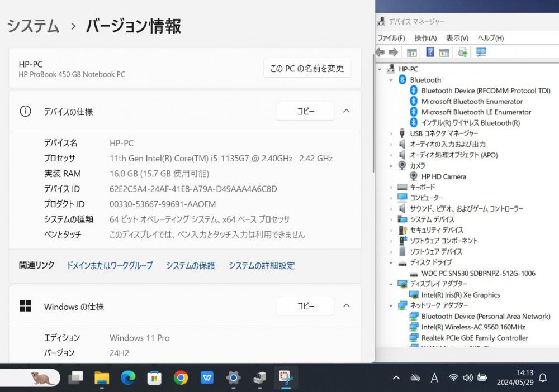Click the product ID 00330-53667-99691-AAOEM

[x=163, y=204]
